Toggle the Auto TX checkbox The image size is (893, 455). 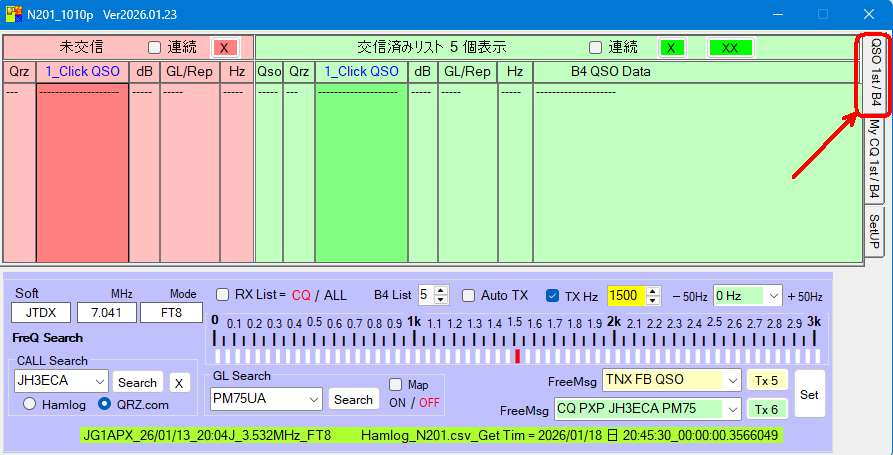468,296
